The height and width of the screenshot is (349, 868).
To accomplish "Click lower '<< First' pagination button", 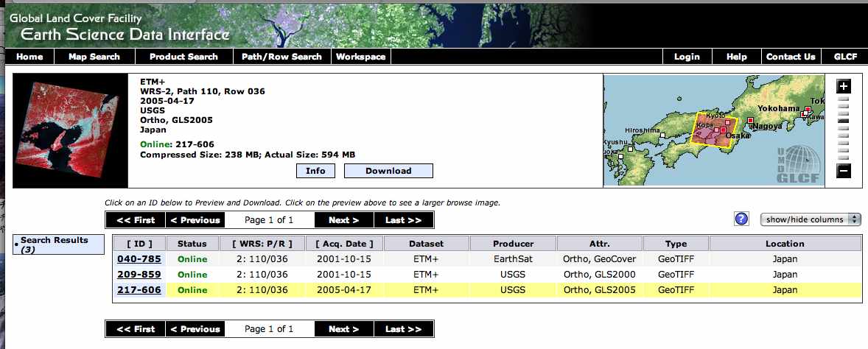I will click(136, 329).
